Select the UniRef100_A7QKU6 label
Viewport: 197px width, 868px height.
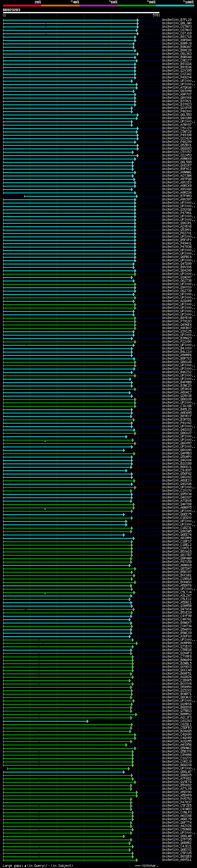coord(177,88)
